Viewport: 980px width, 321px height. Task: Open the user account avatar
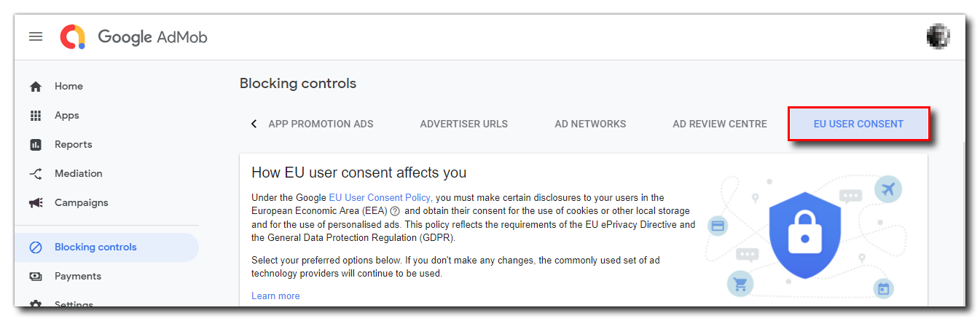coord(938,36)
